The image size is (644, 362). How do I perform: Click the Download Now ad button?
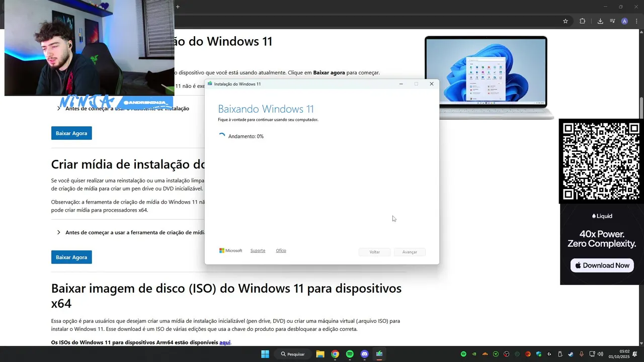coord(602,265)
